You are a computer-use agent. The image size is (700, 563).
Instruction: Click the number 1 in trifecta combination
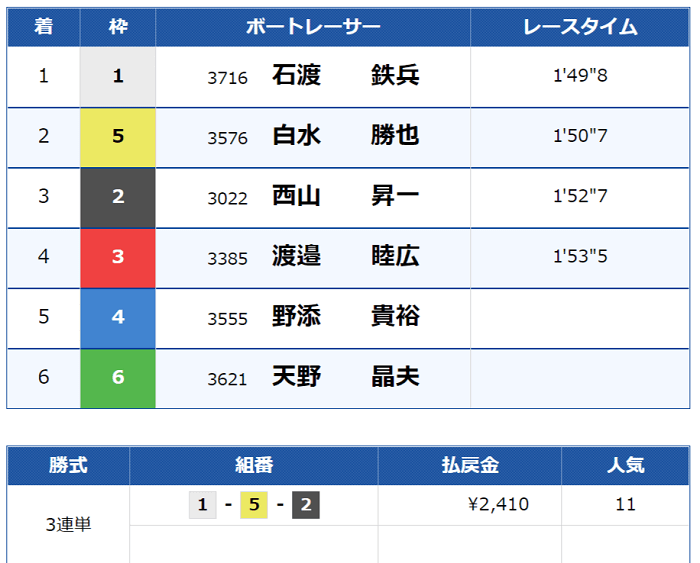pyautogui.click(x=202, y=505)
